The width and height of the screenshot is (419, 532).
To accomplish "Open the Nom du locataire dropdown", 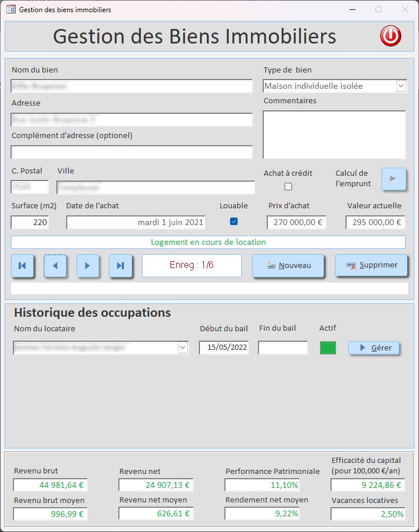I will [183, 348].
